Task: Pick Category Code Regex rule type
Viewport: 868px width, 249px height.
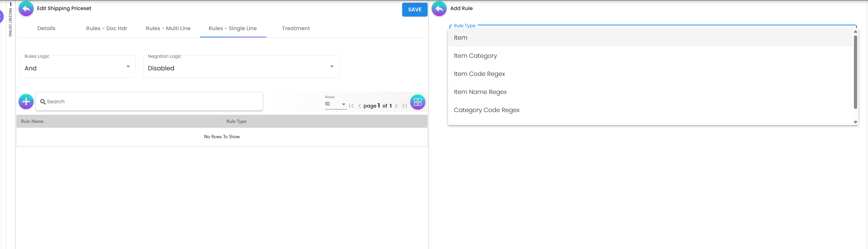Action: click(486, 110)
